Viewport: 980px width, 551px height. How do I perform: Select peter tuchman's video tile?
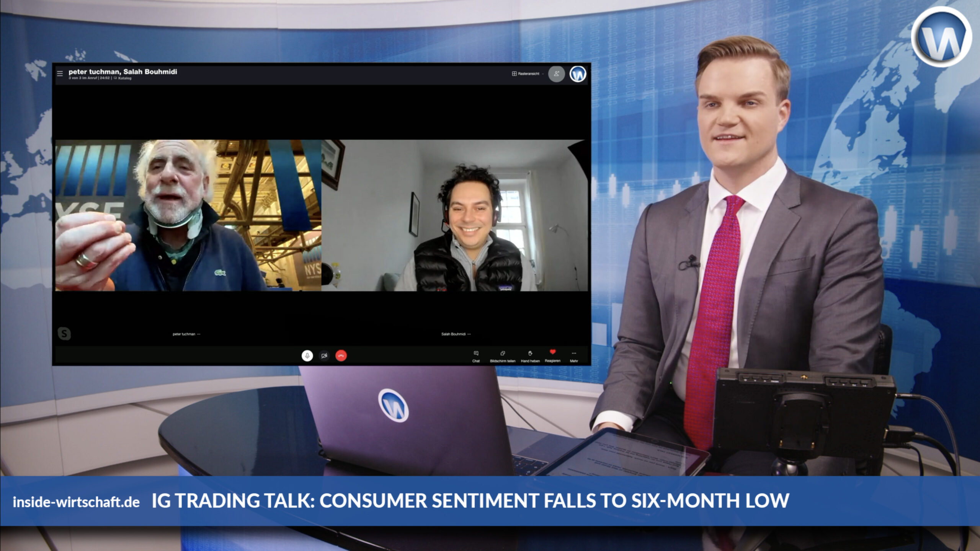tap(188, 215)
